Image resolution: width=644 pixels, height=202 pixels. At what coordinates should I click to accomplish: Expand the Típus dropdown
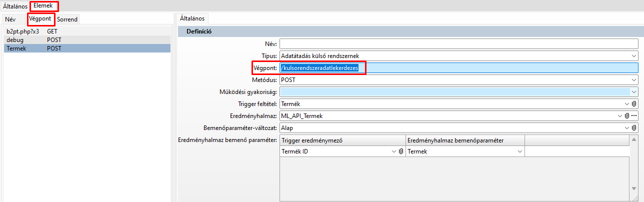[x=634, y=56]
